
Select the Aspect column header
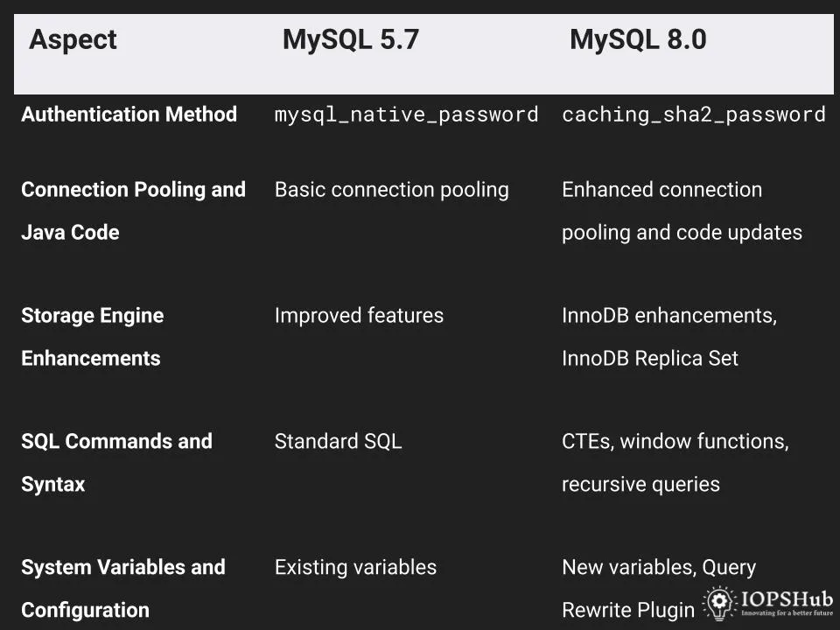click(x=73, y=40)
